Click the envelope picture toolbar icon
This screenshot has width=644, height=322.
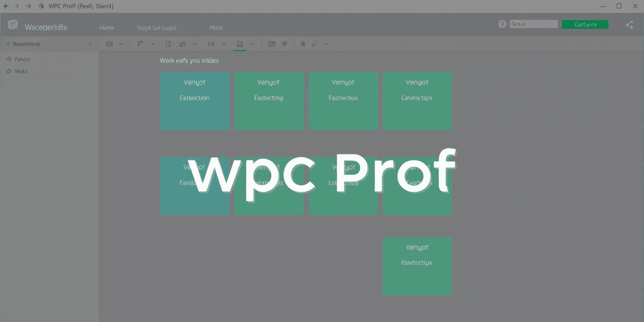272,44
